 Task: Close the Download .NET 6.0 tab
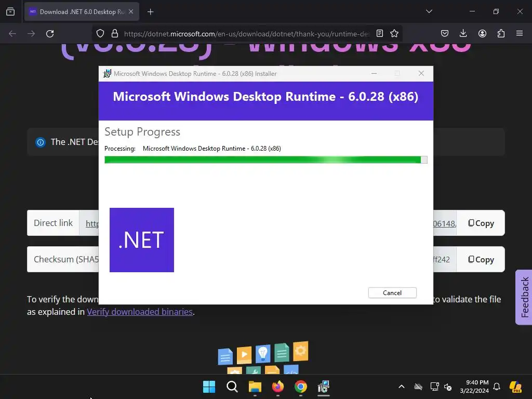point(131,11)
